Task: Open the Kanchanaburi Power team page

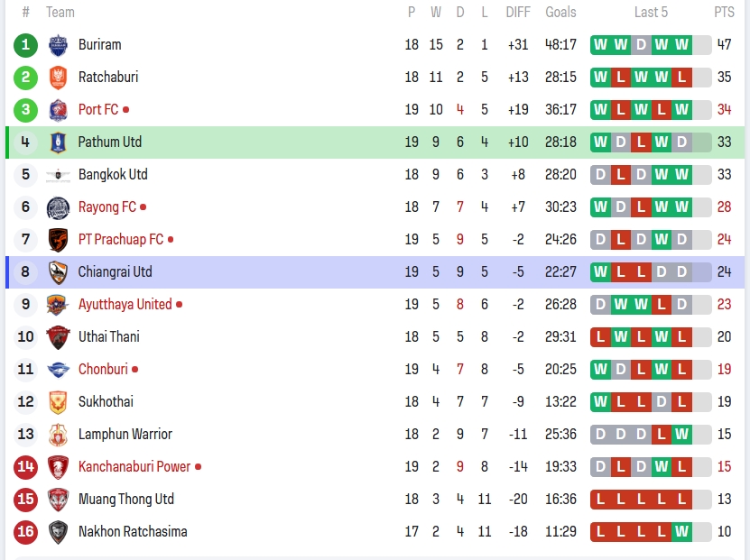Action: (134, 466)
